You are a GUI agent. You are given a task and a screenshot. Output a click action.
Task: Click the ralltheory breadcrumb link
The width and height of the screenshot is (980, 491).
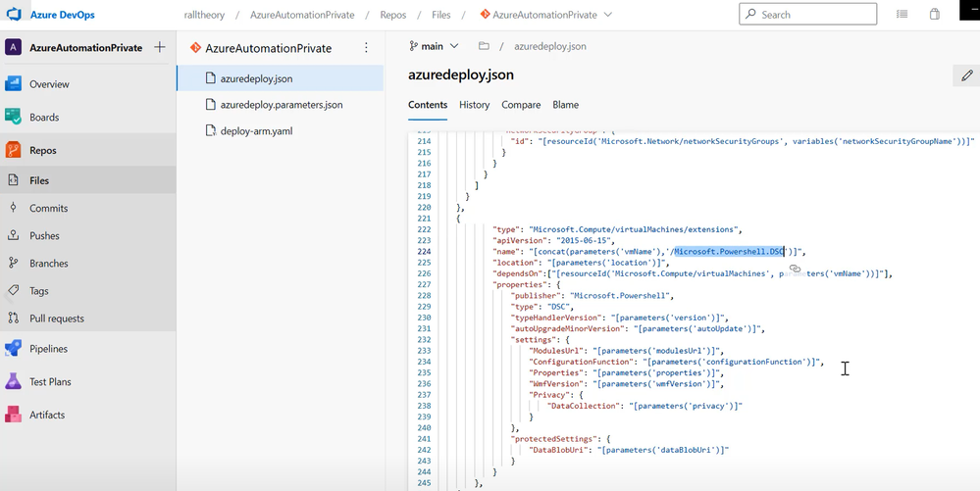click(x=204, y=15)
